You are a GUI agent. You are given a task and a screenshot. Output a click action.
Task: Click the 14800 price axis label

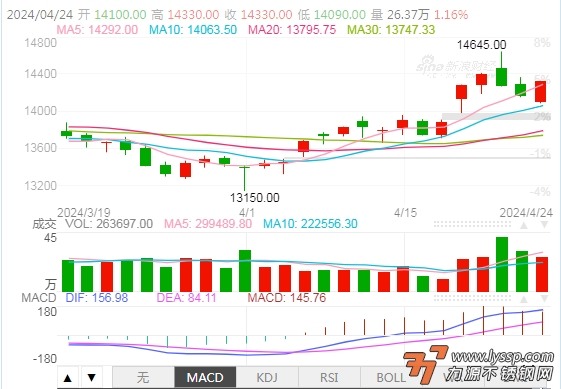click(40, 43)
